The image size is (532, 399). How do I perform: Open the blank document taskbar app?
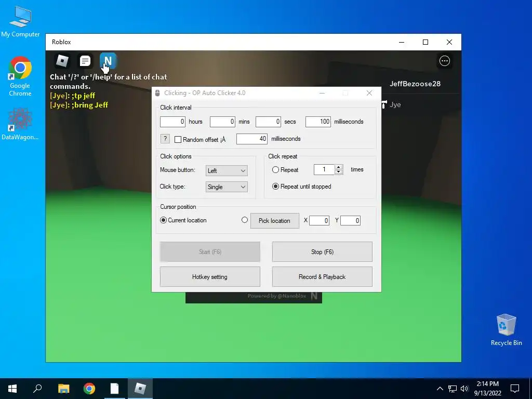115,389
